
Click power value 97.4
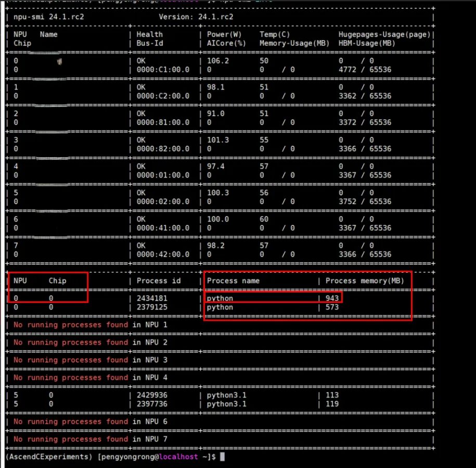pyautogui.click(x=215, y=167)
